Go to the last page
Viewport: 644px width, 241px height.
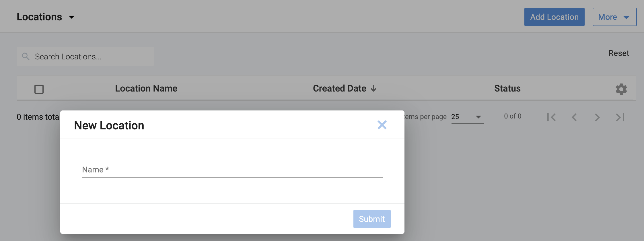620,117
